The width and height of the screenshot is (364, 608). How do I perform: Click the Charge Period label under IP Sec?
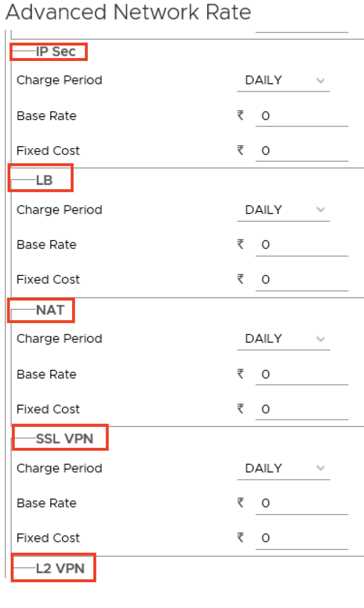(x=60, y=80)
